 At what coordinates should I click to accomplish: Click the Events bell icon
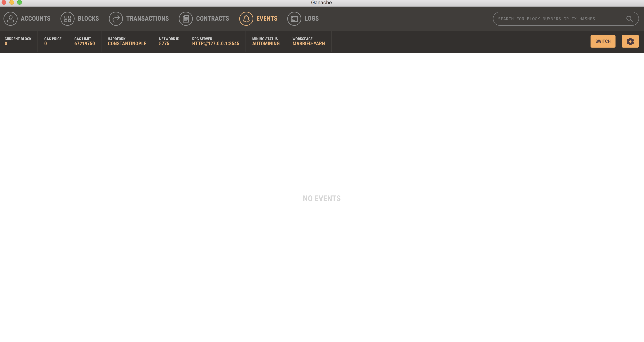pos(246,19)
